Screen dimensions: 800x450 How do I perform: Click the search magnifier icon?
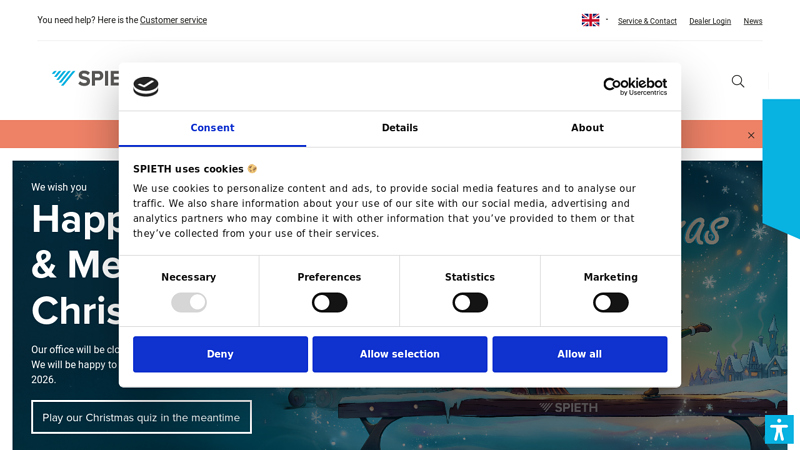tap(738, 81)
